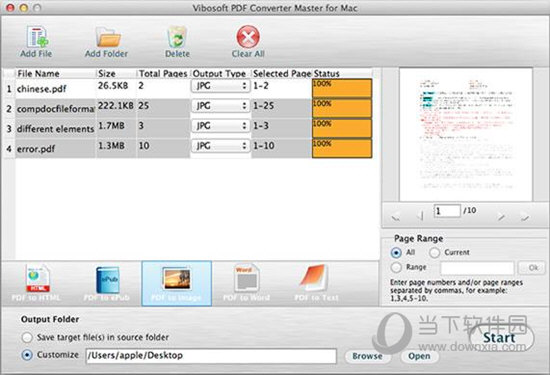550x375 pixels.
Task: Go to last page in preview
Action: click(525, 217)
